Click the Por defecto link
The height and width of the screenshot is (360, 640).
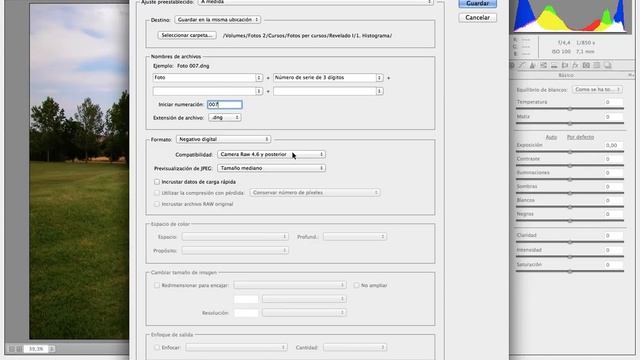coord(580,137)
